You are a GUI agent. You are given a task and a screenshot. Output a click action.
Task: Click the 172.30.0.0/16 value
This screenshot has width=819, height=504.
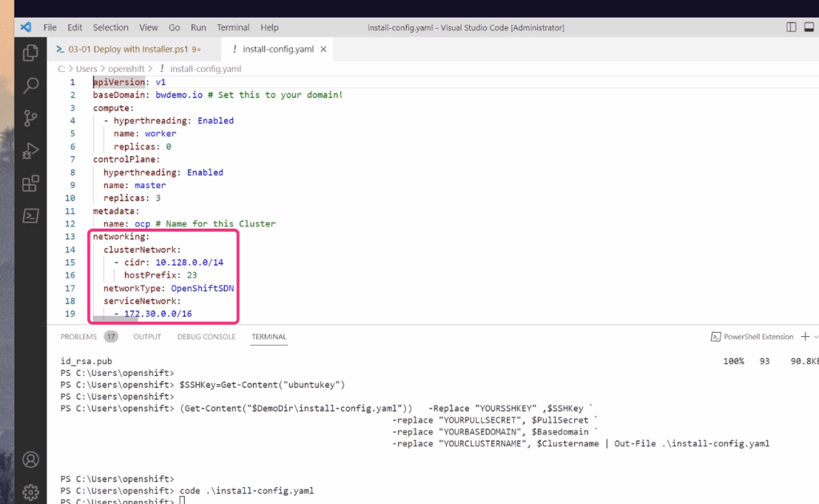158,314
